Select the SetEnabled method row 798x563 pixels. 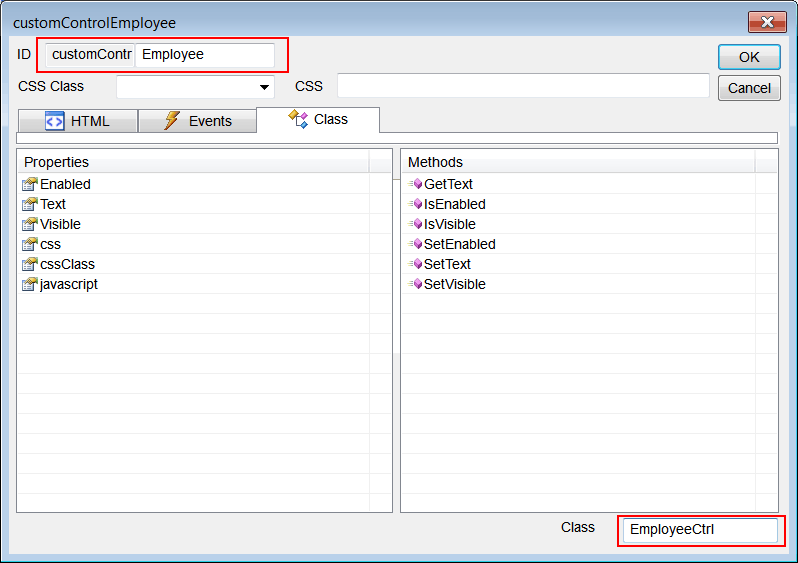pos(589,244)
